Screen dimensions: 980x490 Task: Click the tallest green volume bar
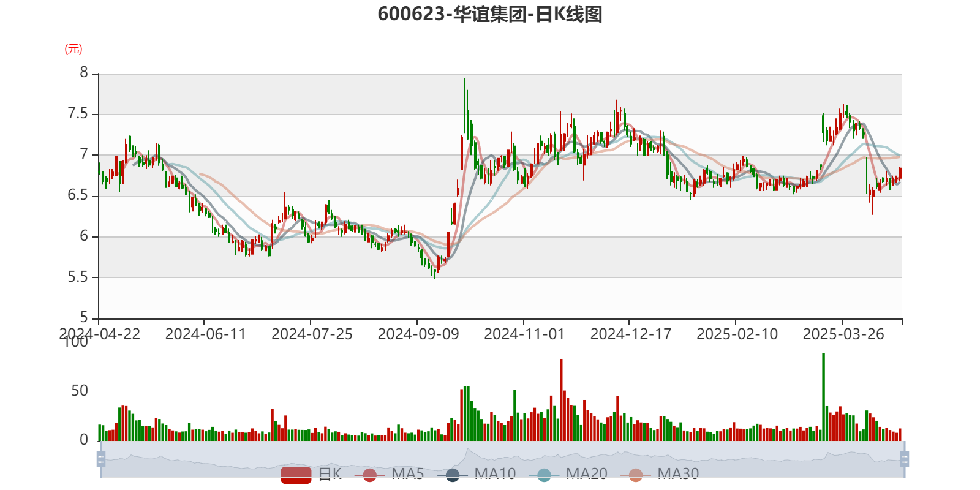(x=823, y=397)
